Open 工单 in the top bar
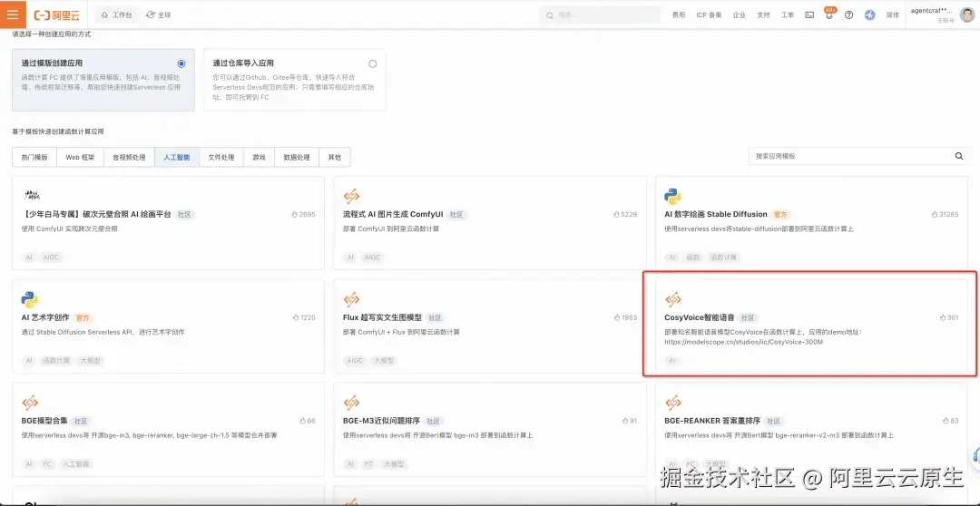 [x=788, y=15]
